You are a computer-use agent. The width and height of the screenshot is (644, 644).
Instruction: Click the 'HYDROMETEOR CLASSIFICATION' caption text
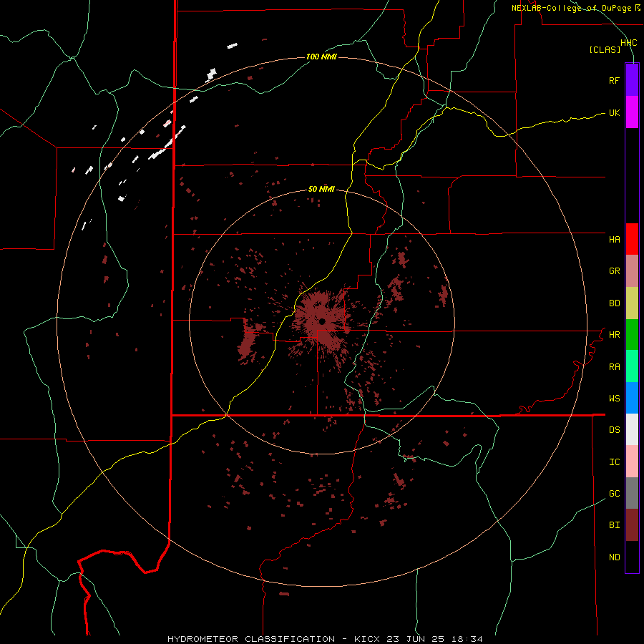pyautogui.click(x=251, y=639)
